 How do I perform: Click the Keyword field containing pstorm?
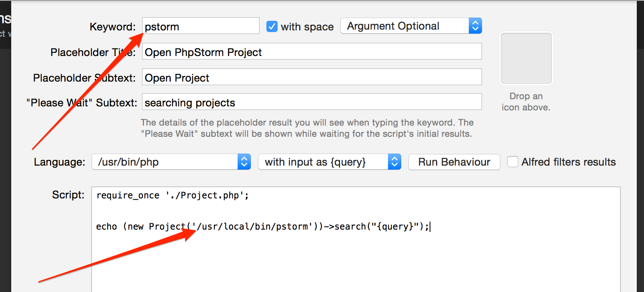click(201, 26)
